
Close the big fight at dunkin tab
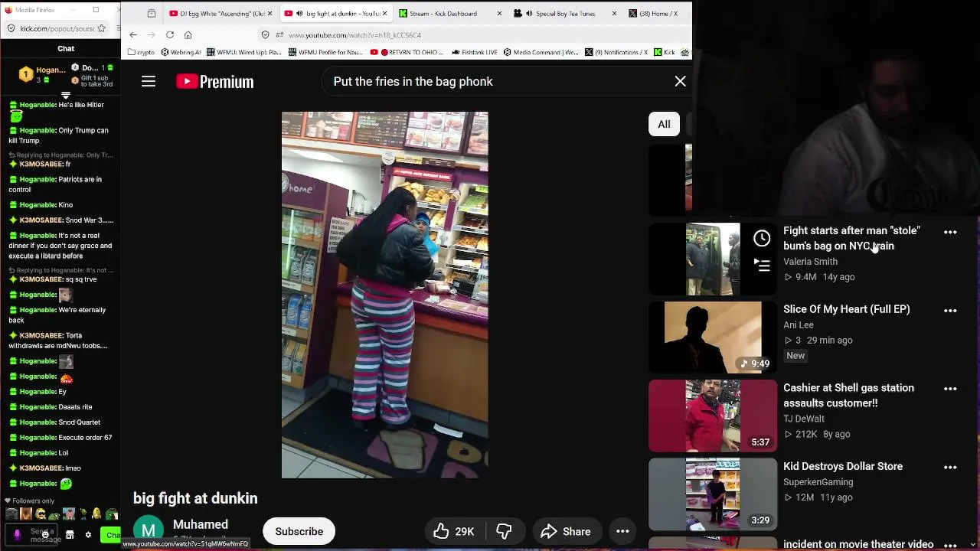(x=384, y=13)
